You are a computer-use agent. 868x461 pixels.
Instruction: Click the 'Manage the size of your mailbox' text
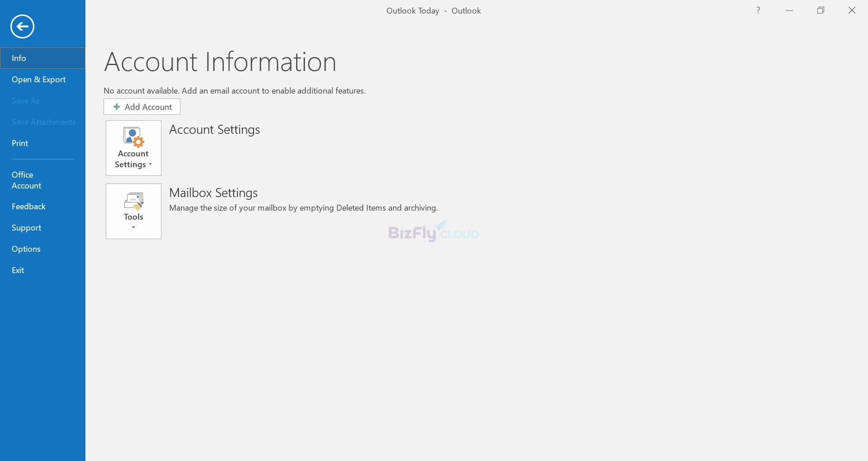(304, 208)
